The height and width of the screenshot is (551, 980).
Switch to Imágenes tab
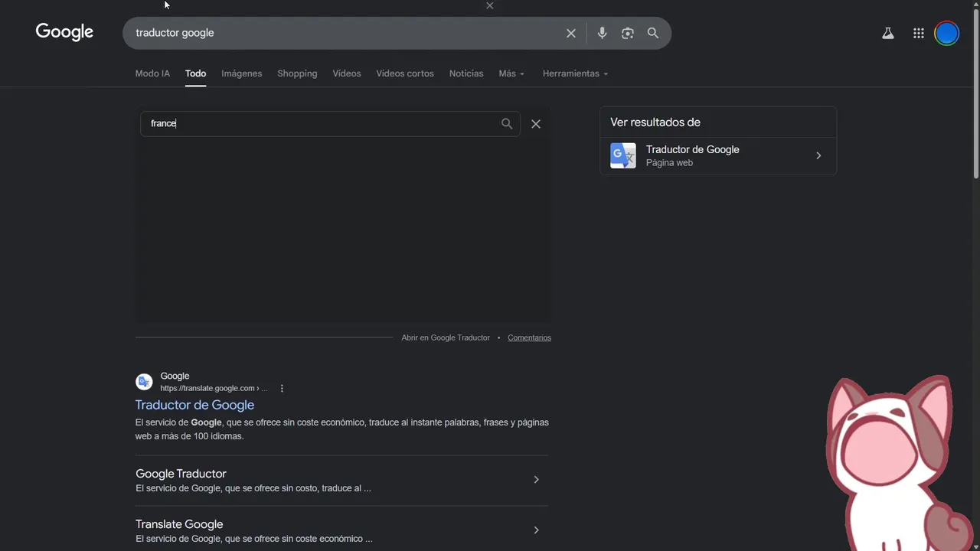point(242,73)
